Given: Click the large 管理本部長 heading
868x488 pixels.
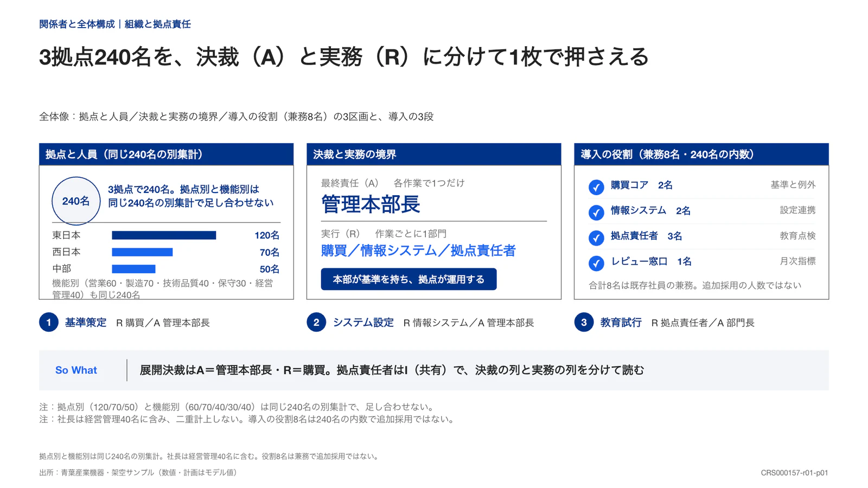Looking at the screenshot, I should [x=371, y=204].
